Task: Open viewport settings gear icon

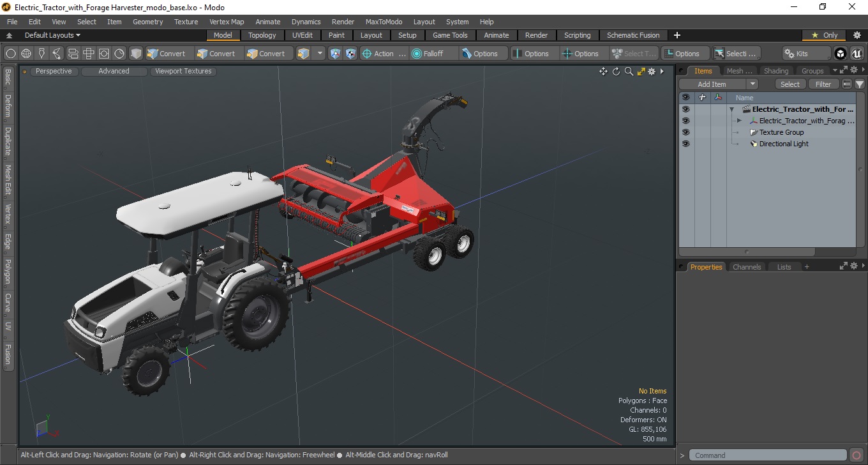Action: pos(652,72)
